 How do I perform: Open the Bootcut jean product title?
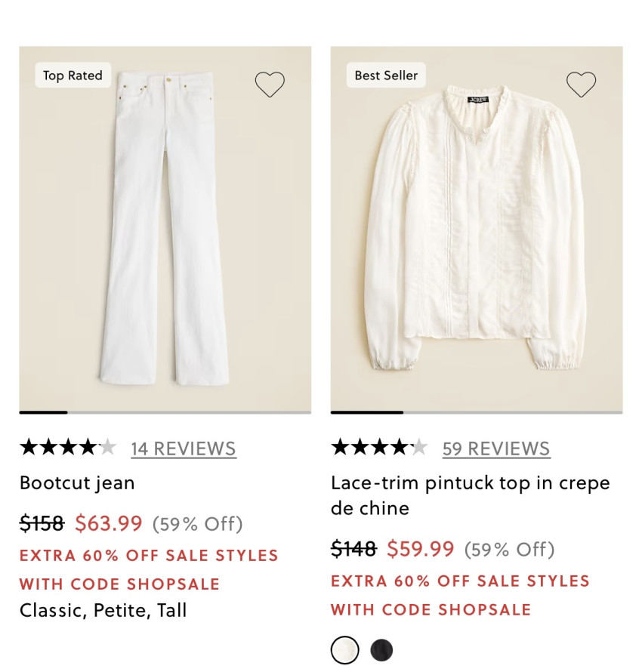pos(77,483)
